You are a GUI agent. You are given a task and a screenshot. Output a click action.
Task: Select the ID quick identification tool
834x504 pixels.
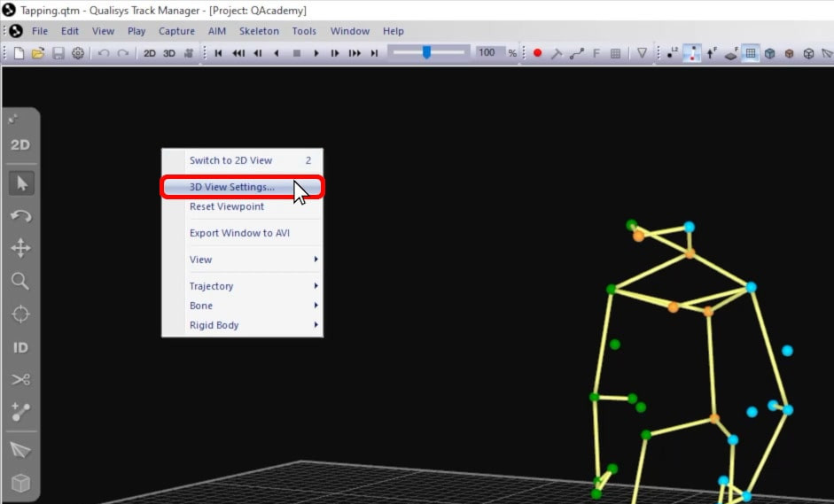pos(20,347)
